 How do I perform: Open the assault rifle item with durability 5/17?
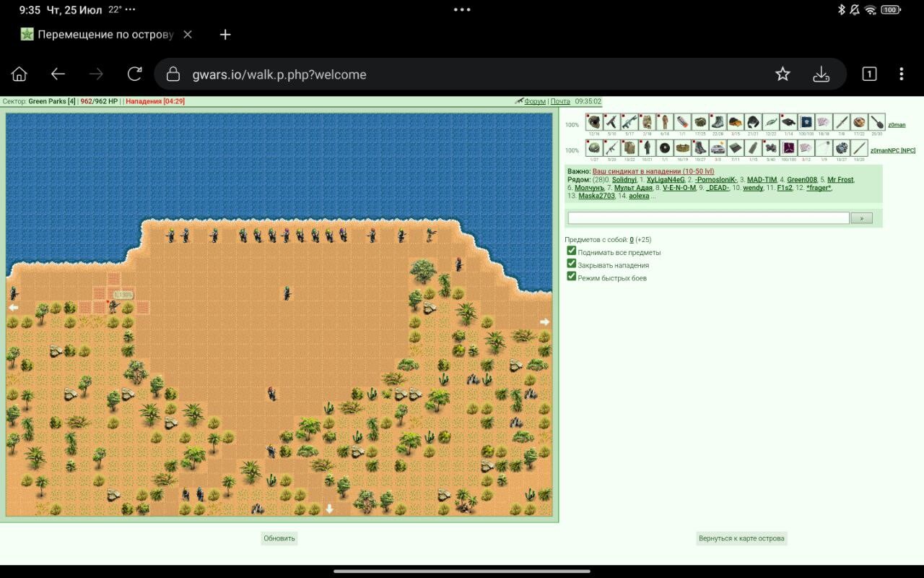tap(629, 121)
